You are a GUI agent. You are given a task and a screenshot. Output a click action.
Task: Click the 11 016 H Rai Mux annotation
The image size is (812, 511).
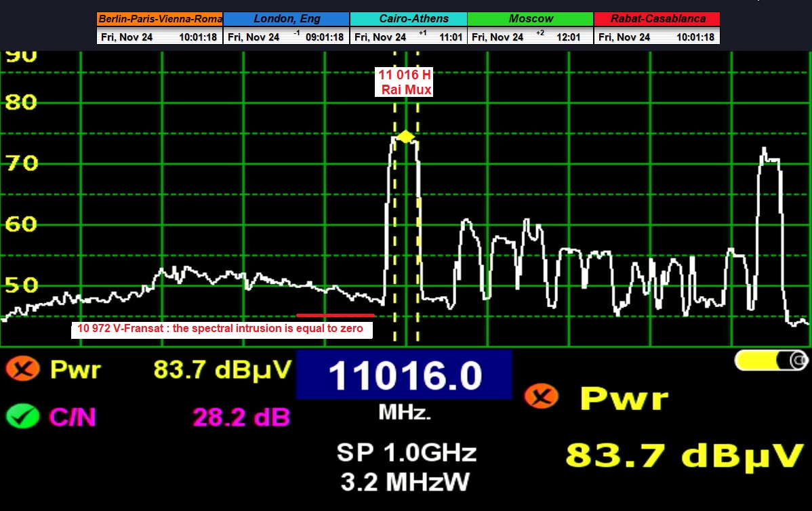point(405,82)
